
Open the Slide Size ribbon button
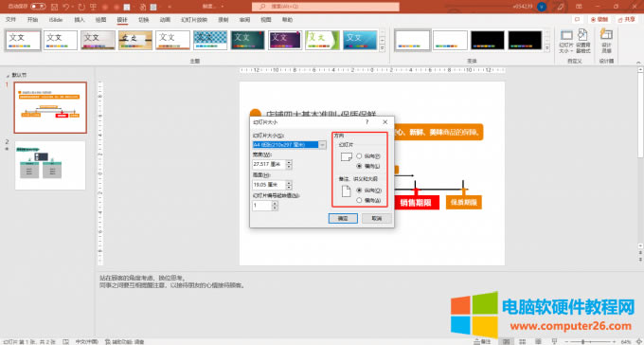566,42
